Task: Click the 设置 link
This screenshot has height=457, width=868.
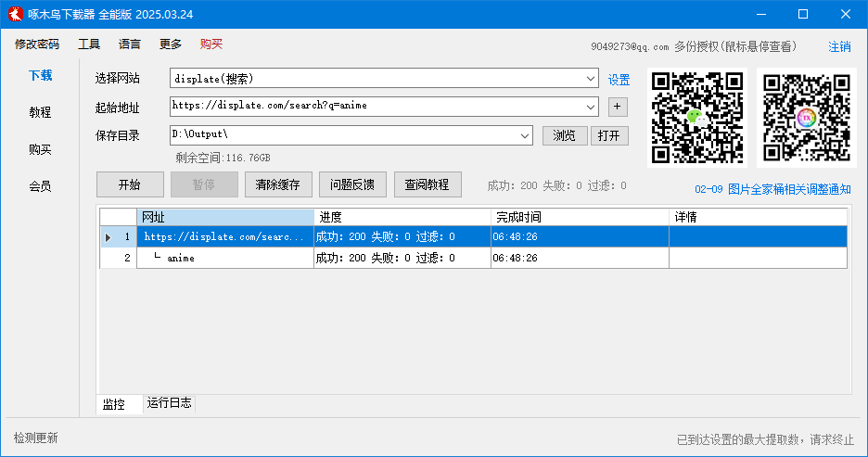Action: tap(619, 81)
